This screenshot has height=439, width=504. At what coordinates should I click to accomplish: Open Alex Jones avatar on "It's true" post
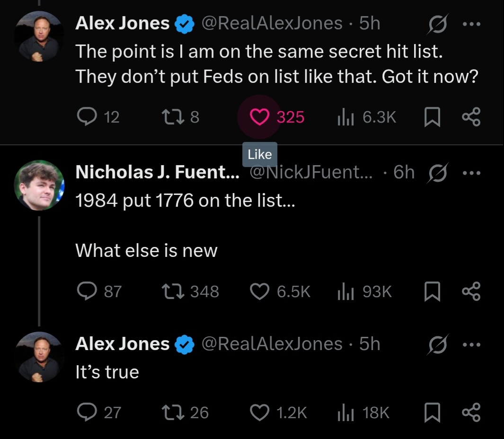tap(39, 356)
